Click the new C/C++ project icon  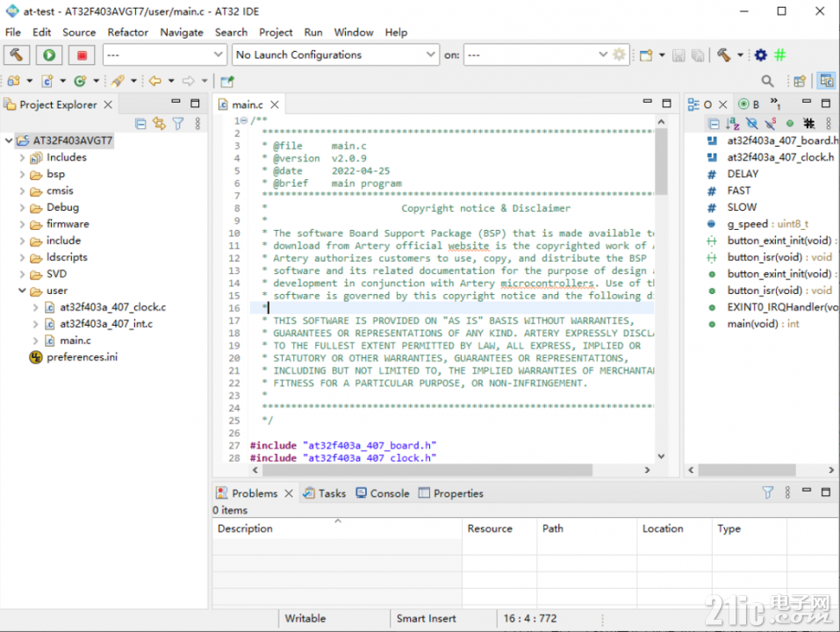point(14,81)
